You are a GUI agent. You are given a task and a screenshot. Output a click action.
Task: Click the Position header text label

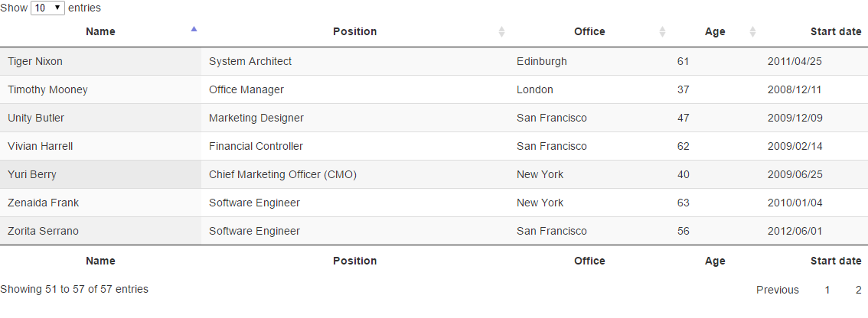click(x=355, y=31)
